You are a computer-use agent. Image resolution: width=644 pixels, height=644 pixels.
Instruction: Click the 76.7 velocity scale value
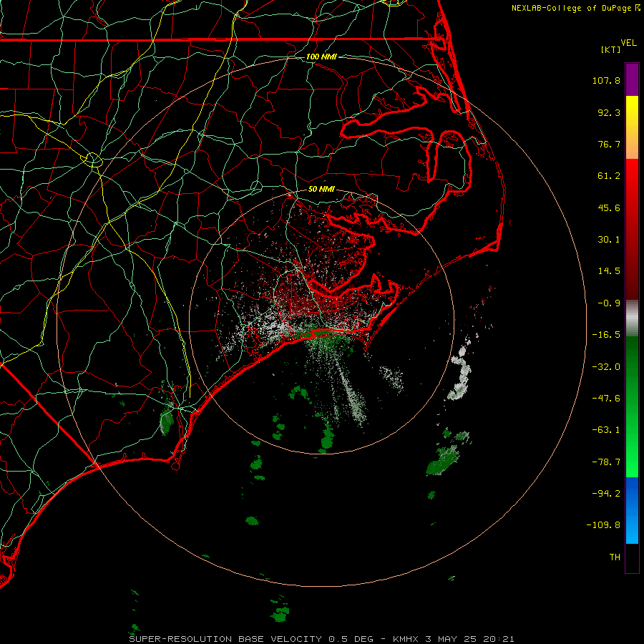point(609,144)
